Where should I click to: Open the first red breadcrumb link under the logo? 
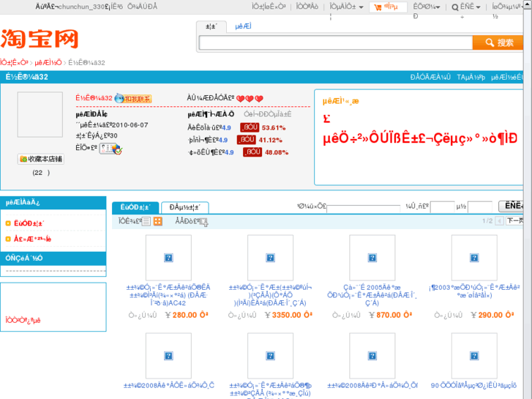click(14, 62)
